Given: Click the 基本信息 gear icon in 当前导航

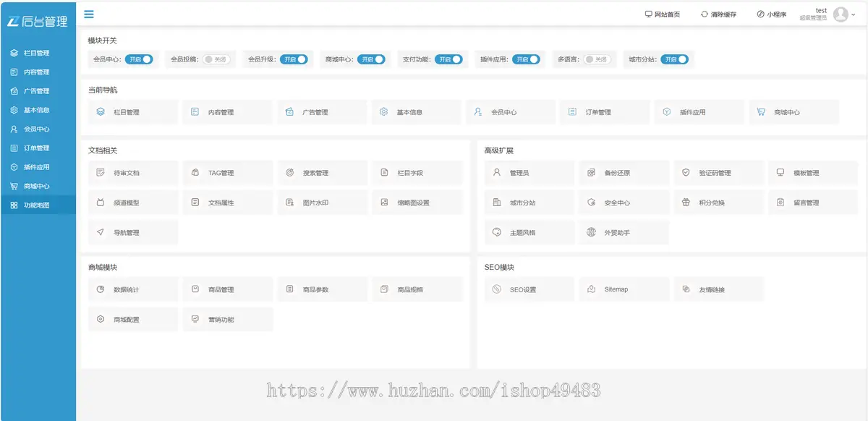Looking at the screenshot, I should pos(383,112).
